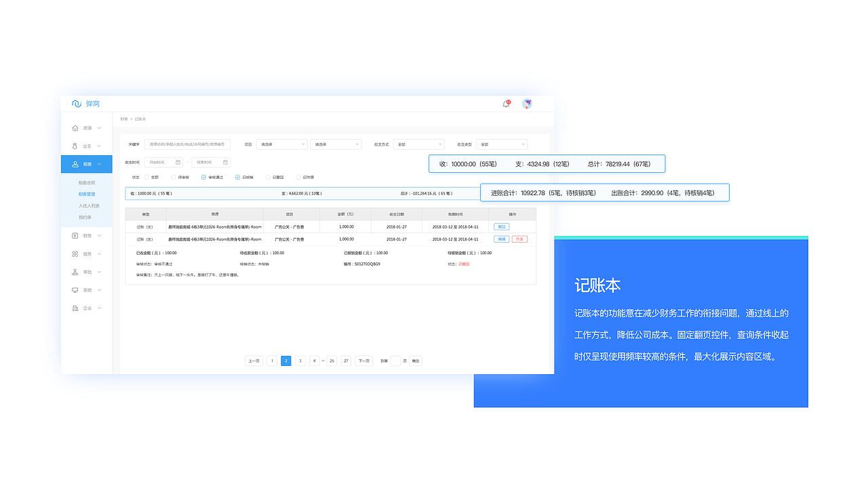The image size is (868, 488).
Task: Open calendar icon in 结束时间 field
Action: pos(225,162)
